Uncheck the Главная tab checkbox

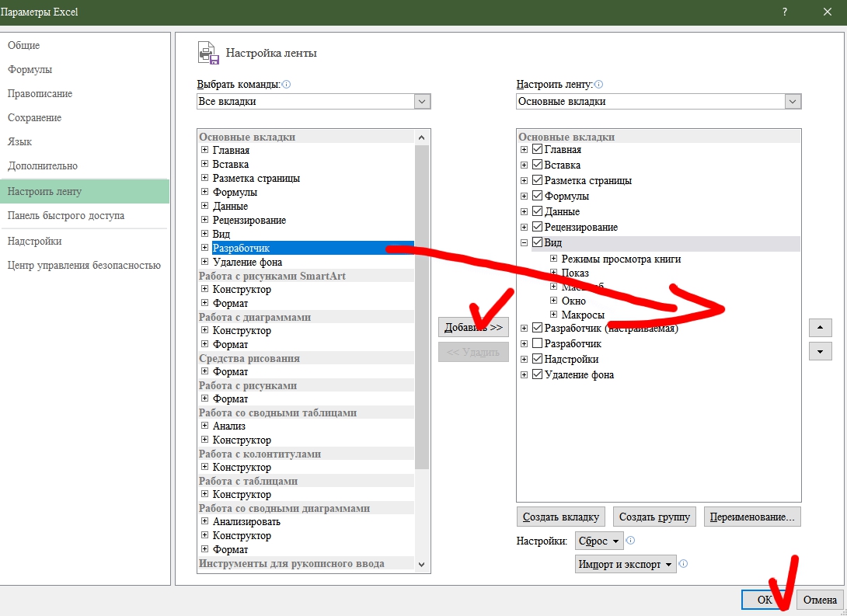[x=537, y=150]
